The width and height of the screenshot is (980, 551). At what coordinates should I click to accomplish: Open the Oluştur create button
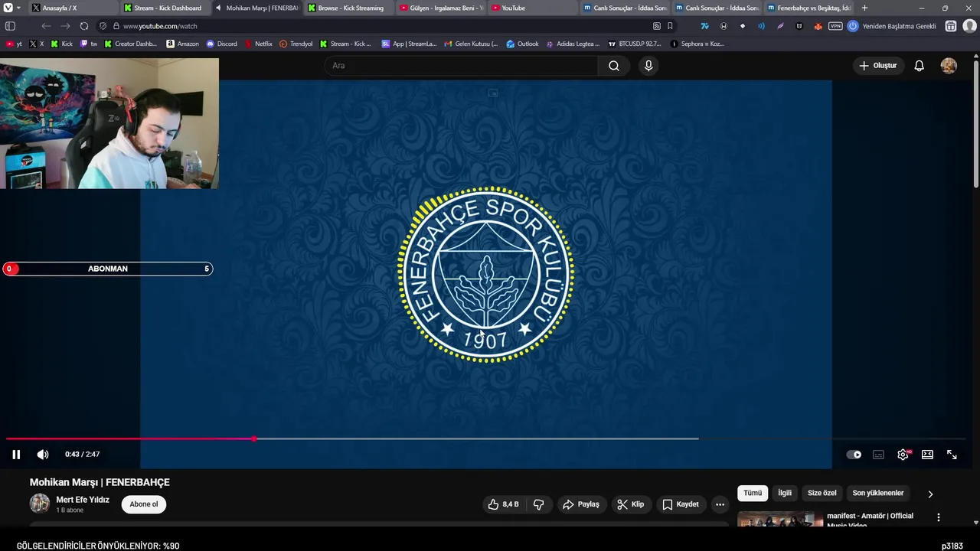(x=878, y=66)
